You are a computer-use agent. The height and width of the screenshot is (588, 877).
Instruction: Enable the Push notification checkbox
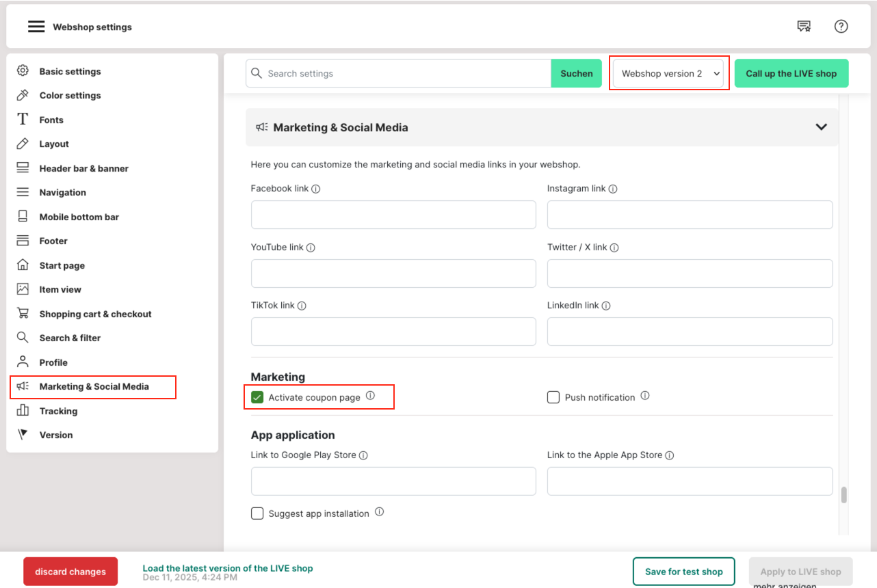click(x=553, y=397)
